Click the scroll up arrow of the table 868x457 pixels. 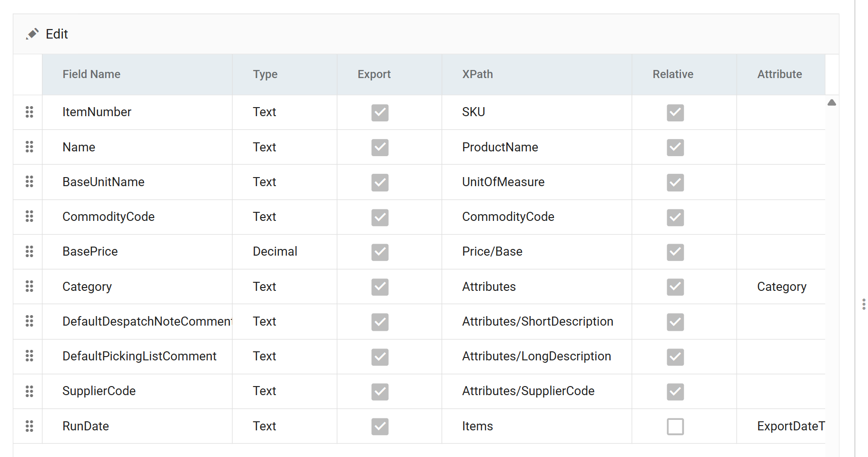click(x=831, y=102)
